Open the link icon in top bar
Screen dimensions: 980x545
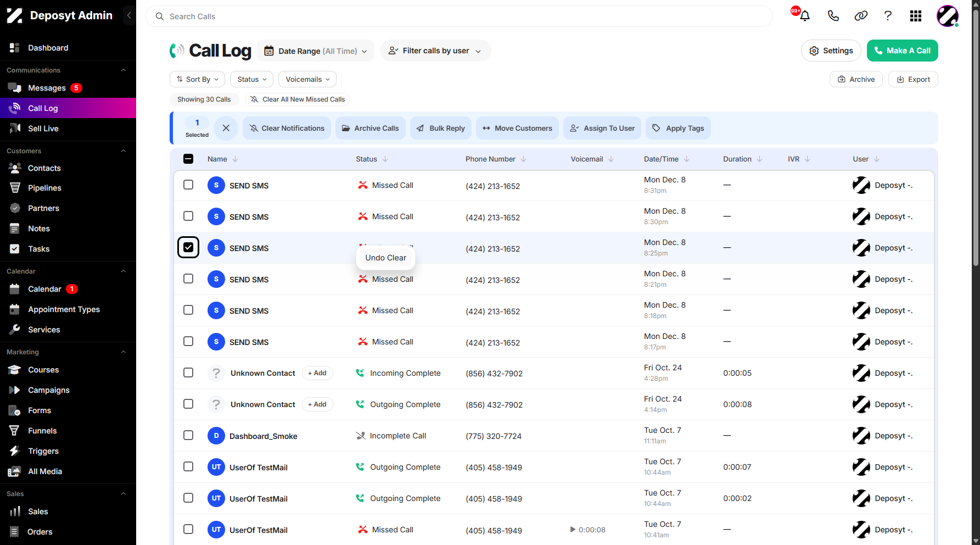(x=861, y=16)
